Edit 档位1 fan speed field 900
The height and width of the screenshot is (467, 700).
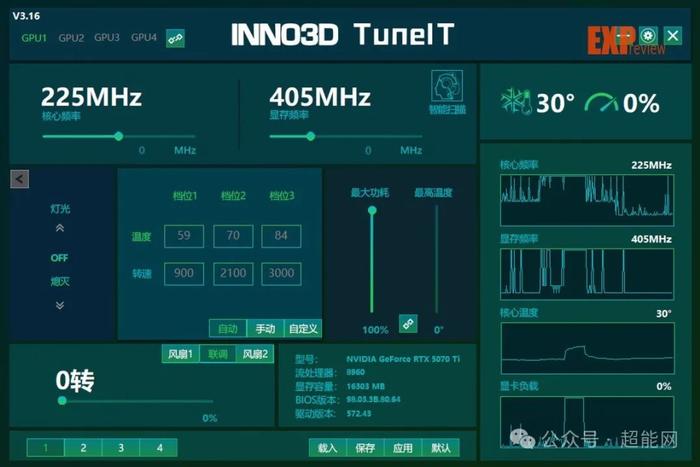(x=184, y=274)
